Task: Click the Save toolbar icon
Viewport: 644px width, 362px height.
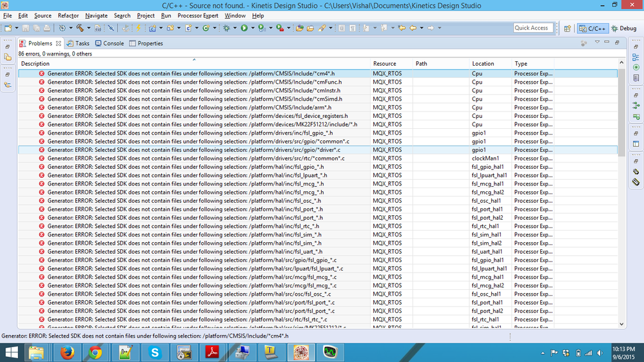Action: (26, 28)
